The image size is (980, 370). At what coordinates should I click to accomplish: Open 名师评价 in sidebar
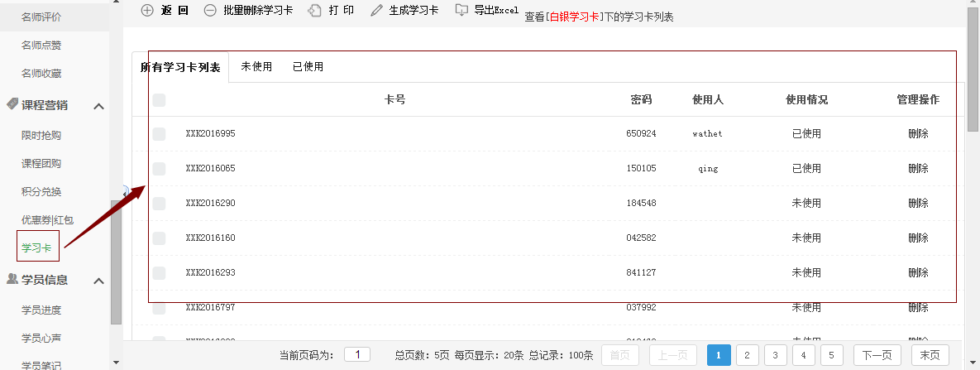click(41, 17)
